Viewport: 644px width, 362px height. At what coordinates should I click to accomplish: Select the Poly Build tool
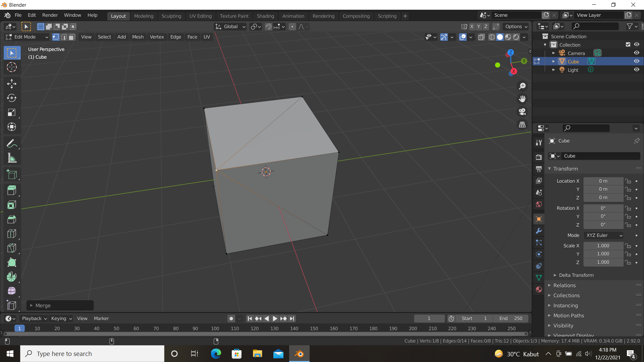pos(12,262)
